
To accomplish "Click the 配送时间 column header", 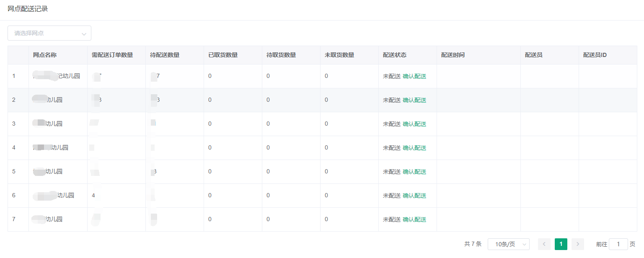I will [x=453, y=55].
